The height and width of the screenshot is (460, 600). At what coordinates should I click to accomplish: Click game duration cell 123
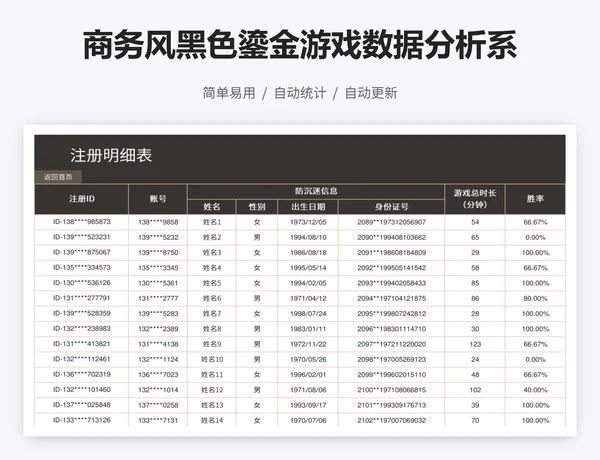(x=475, y=344)
